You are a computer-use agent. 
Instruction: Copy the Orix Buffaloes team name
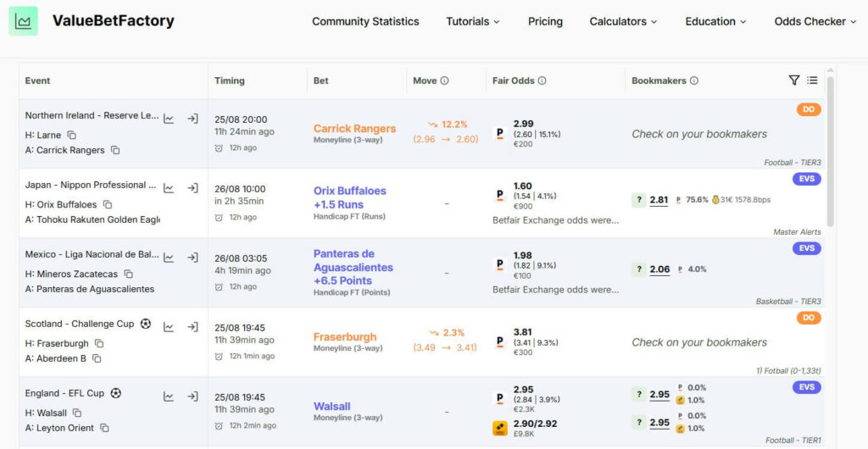click(x=108, y=204)
